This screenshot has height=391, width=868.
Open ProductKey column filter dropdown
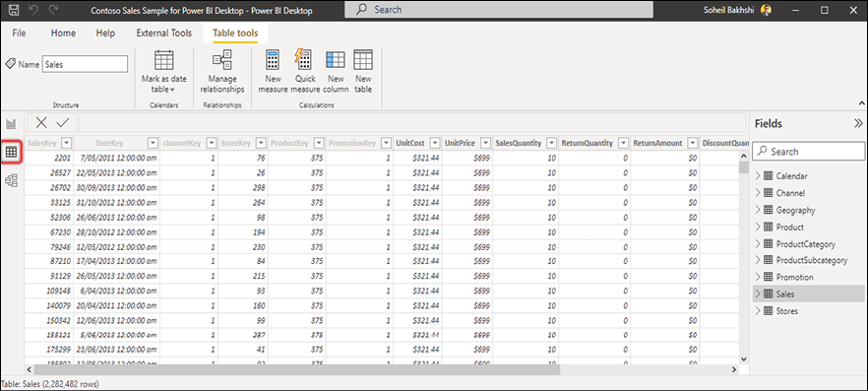(318, 144)
